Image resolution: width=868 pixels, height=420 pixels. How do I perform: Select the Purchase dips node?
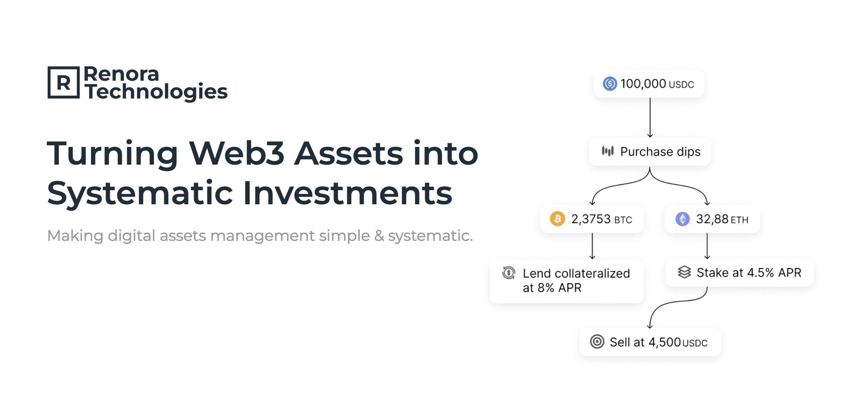[650, 152]
